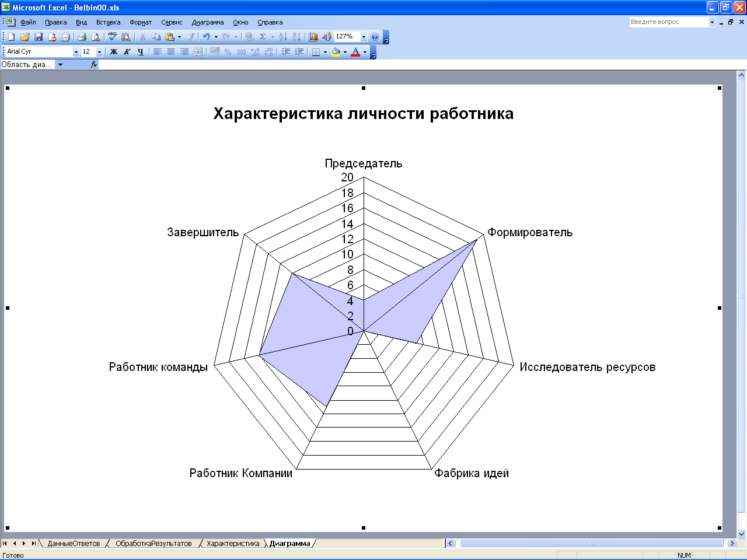Click the Sort Ascending icon
This screenshot has width=747, height=560.
click(x=283, y=37)
